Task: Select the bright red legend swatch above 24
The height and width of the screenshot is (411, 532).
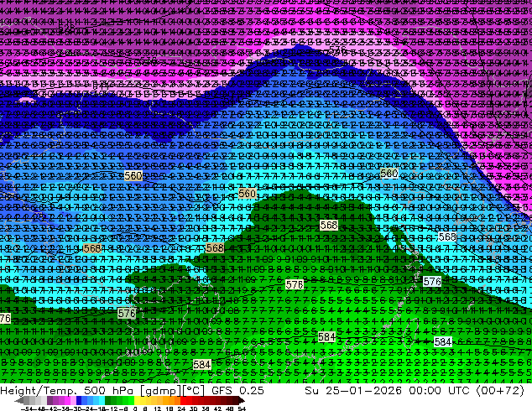Action: (x=183, y=400)
